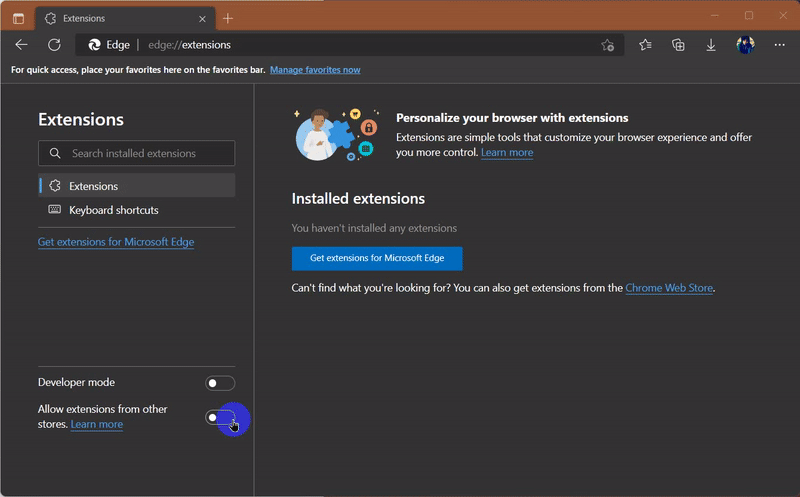Open the Downloads icon

pos(711,45)
